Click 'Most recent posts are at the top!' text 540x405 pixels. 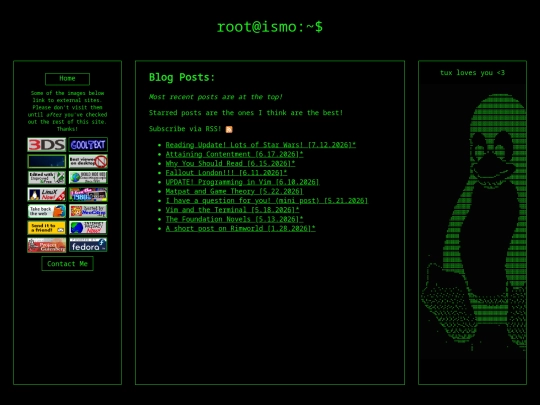point(216,97)
